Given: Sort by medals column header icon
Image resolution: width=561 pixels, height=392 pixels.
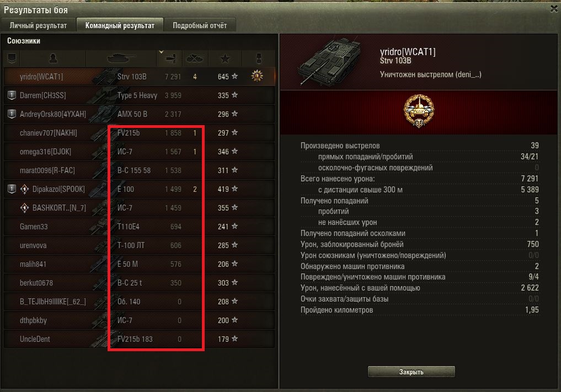Looking at the screenshot, I should pyautogui.click(x=259, y=58).
